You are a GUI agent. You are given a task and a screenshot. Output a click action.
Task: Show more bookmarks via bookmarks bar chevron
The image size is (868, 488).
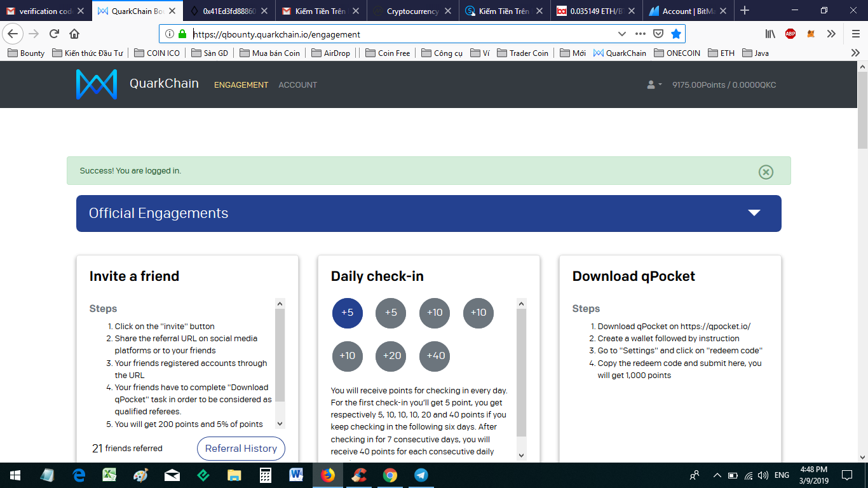[x=855, y=53]
